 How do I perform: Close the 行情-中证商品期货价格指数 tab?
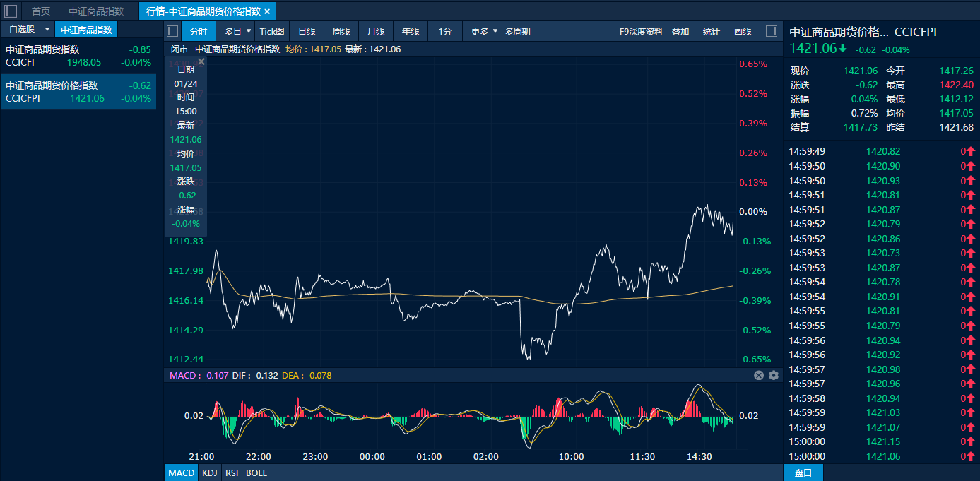[267, 12]
